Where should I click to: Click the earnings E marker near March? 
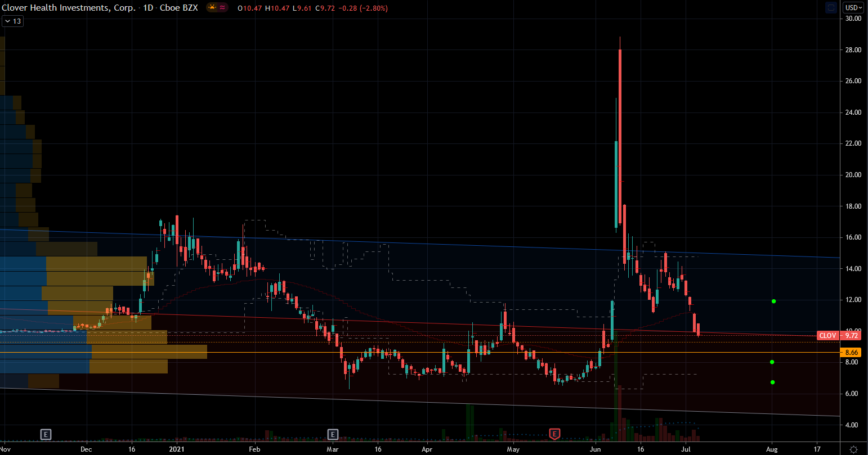coord(333,434)
